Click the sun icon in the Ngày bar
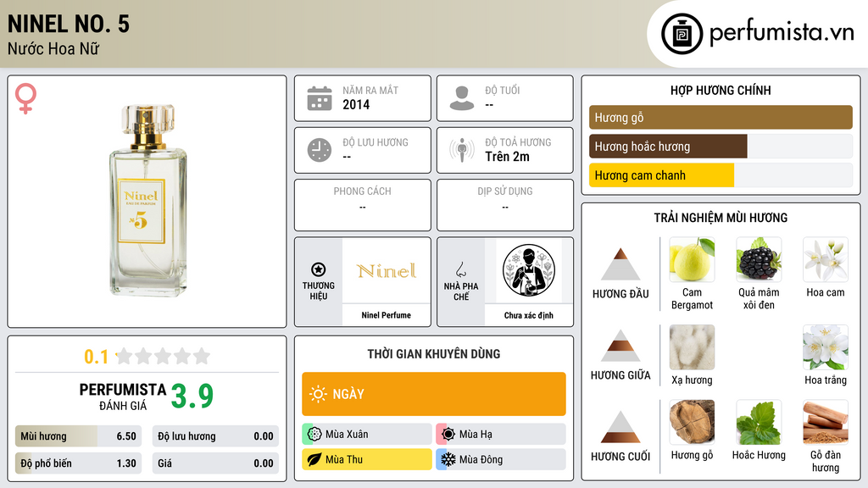Viewport: 868px width, 488px height. coord(319,394)
